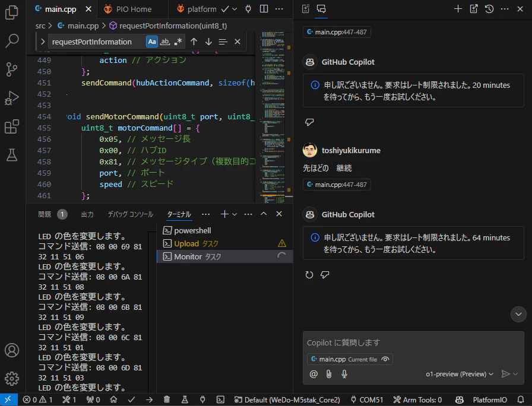Open the Source Control view

[11, 69]
